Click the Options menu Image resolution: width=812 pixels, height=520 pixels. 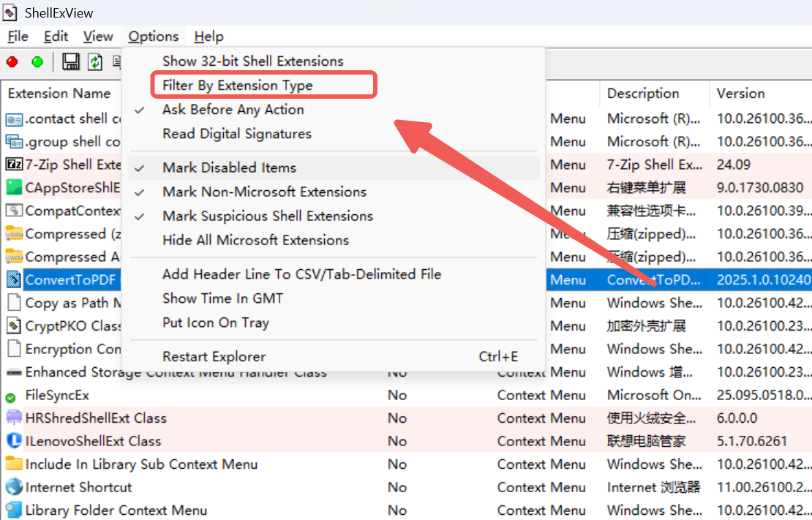(154, 37)
